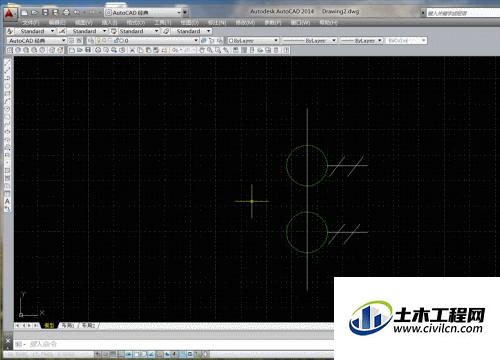Click the Properties palette icon in Standard toolbar
Screen dimensions: 500x360
pos(236,50)
